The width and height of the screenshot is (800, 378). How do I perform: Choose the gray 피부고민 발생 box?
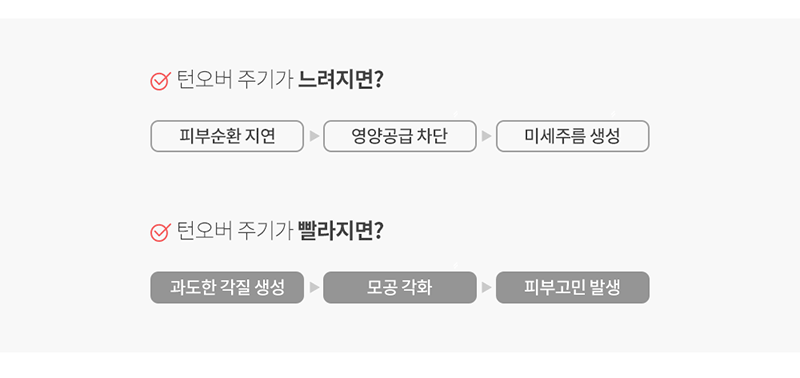572,287
